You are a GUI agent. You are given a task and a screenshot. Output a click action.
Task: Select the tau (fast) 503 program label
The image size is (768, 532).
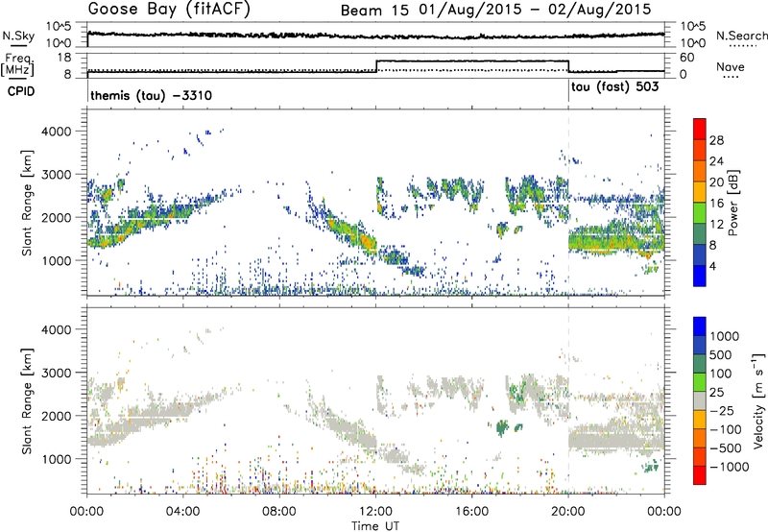(x=615, y=86)
